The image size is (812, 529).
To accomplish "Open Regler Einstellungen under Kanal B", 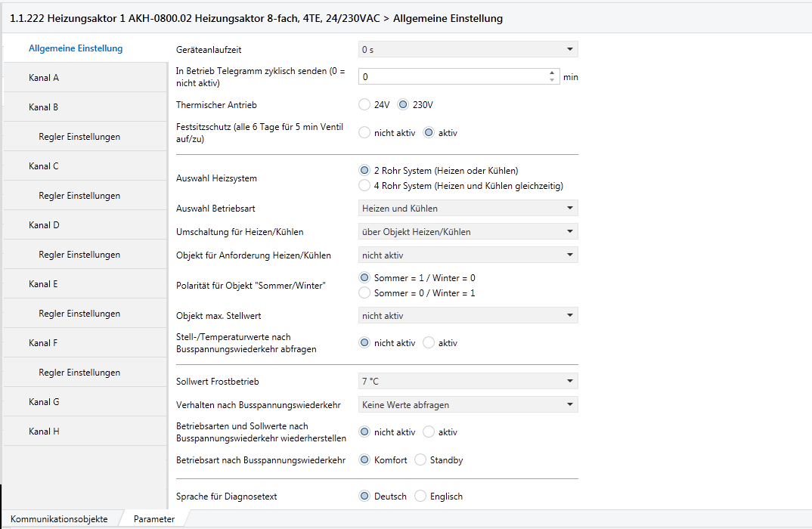I will (x=79, y=137).
